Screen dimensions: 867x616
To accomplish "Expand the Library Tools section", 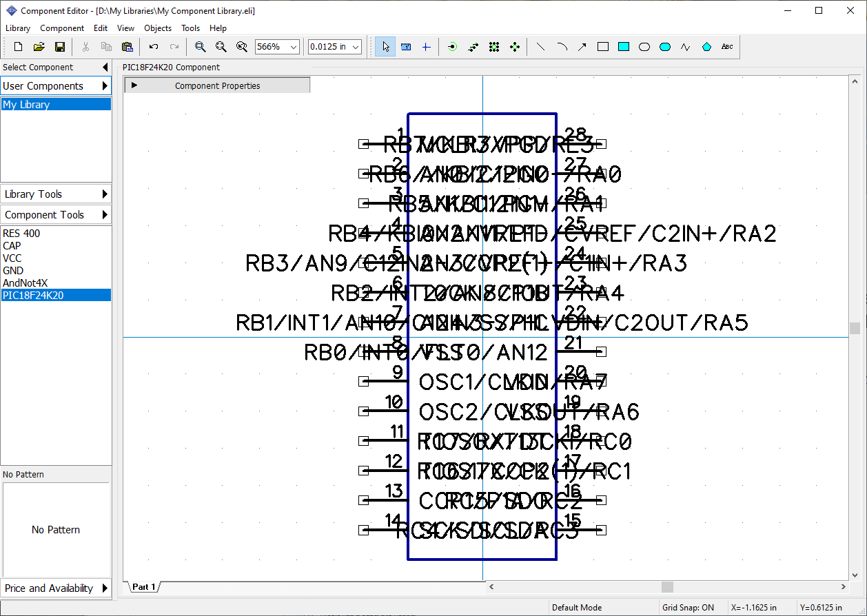I will (x=105, y=194).
